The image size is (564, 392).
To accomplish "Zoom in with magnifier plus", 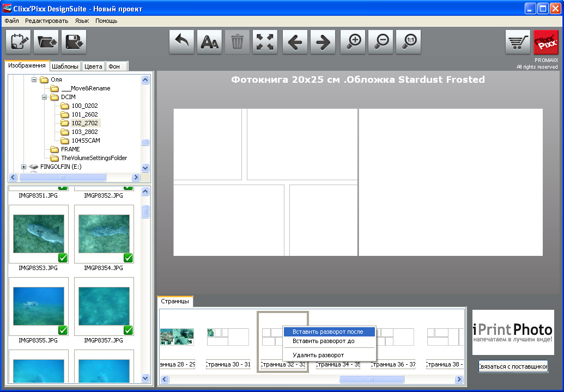I will (x=353, y=42).
